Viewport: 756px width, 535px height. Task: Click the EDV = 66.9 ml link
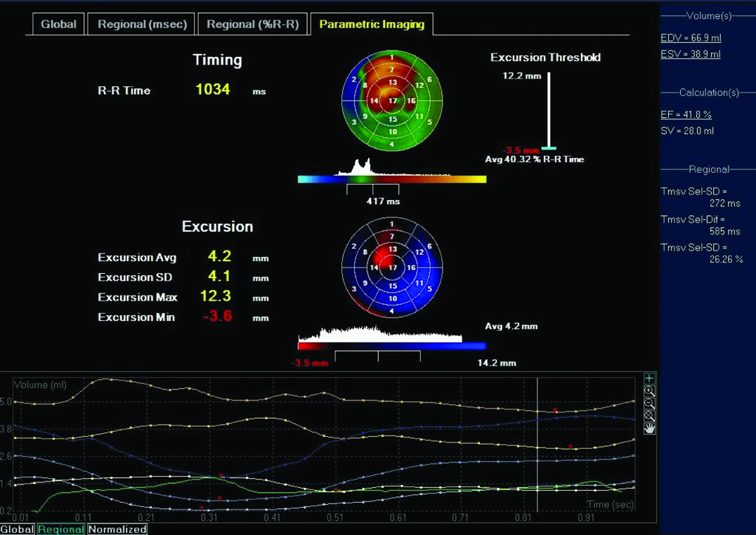click(x=691, y=39)
